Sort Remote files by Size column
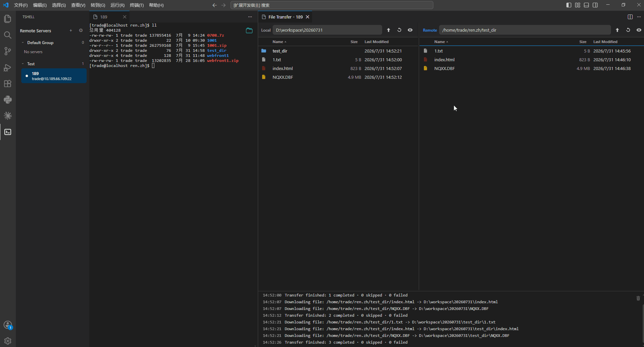 pyautogui.click(x=583, y=42)
